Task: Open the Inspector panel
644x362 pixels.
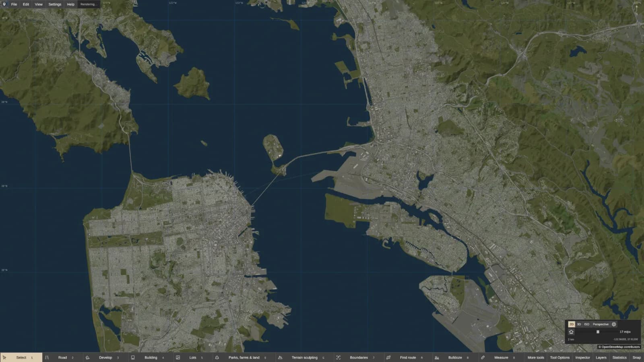Action: click(x=582, y=358)
